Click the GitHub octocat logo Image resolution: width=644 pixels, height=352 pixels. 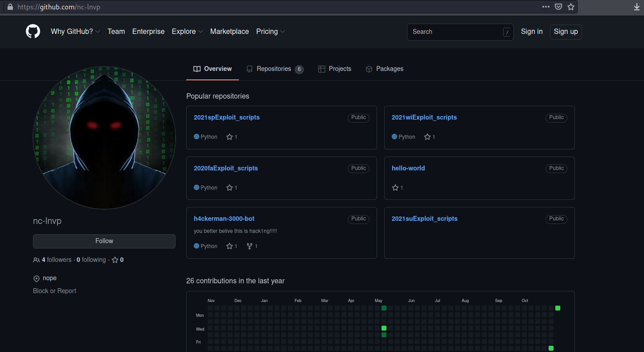(33, 31)
